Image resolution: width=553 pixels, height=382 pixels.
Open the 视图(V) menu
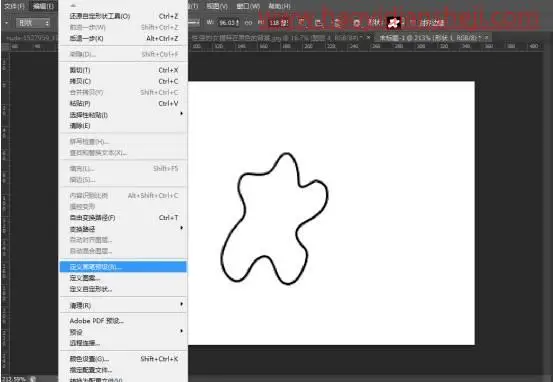coord(217,6)
